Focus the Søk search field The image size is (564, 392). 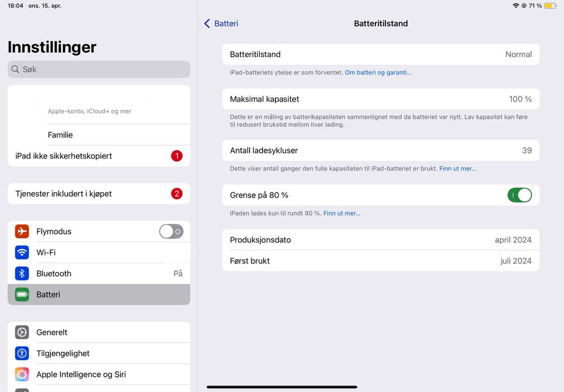point(99,69)
